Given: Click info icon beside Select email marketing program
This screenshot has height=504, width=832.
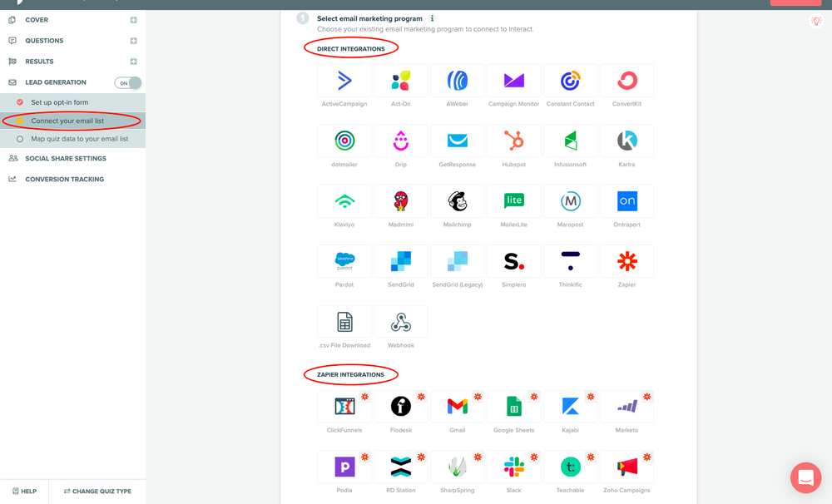Looking at the screenshot, I should click(433, 18).
